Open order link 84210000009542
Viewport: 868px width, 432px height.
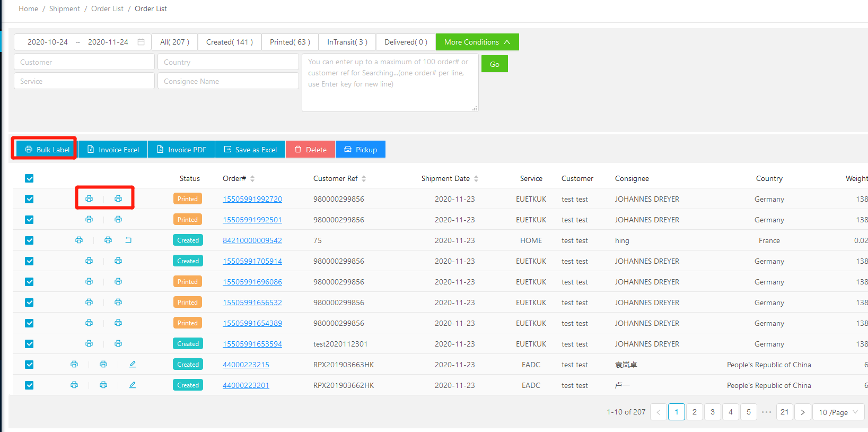(252, 240)
